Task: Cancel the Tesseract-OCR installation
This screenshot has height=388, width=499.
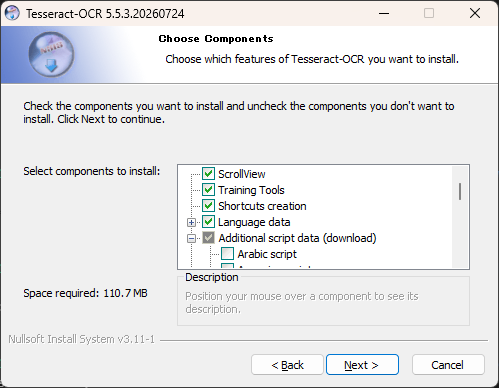Action: 448,365
